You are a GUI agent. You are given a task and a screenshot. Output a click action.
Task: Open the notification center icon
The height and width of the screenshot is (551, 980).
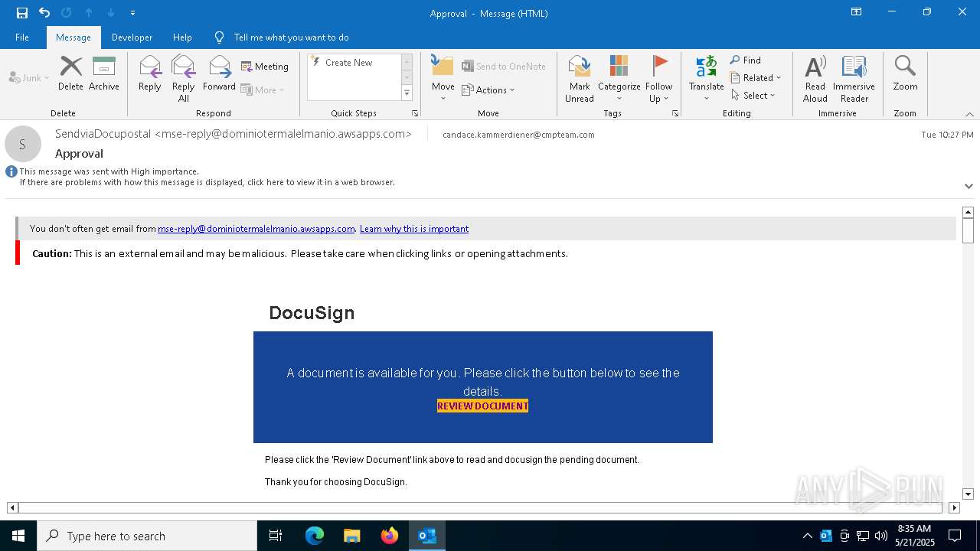click(955, 536)
